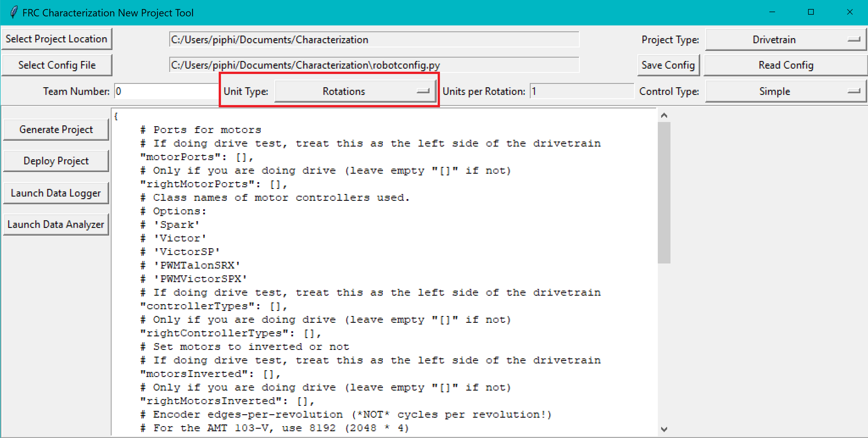The image size is (868, 438).
Task: Click the scrollbar up arrow
Action: [664, 116]
